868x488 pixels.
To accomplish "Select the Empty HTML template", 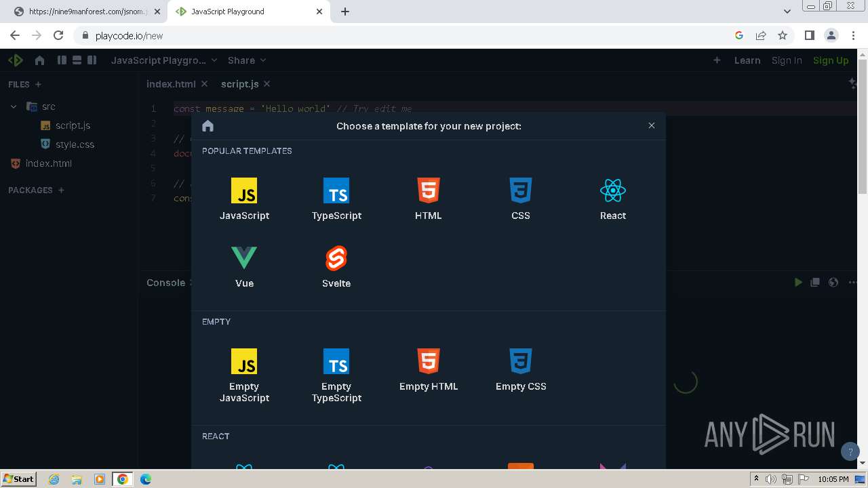I will click(x=429, y=369).
